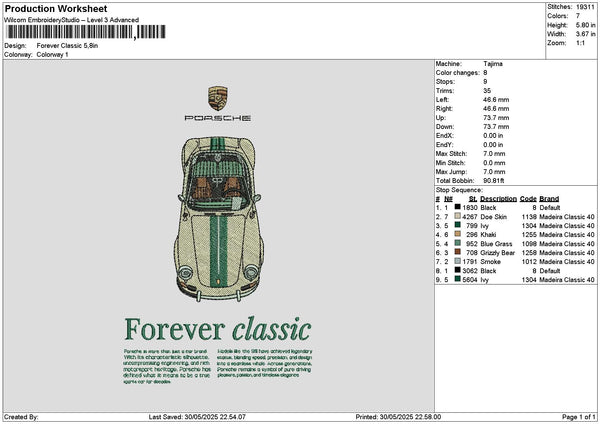This screenshot has height=424, width=600.
Task: Click the Stop Sequence heading
Action: (459, 190)
